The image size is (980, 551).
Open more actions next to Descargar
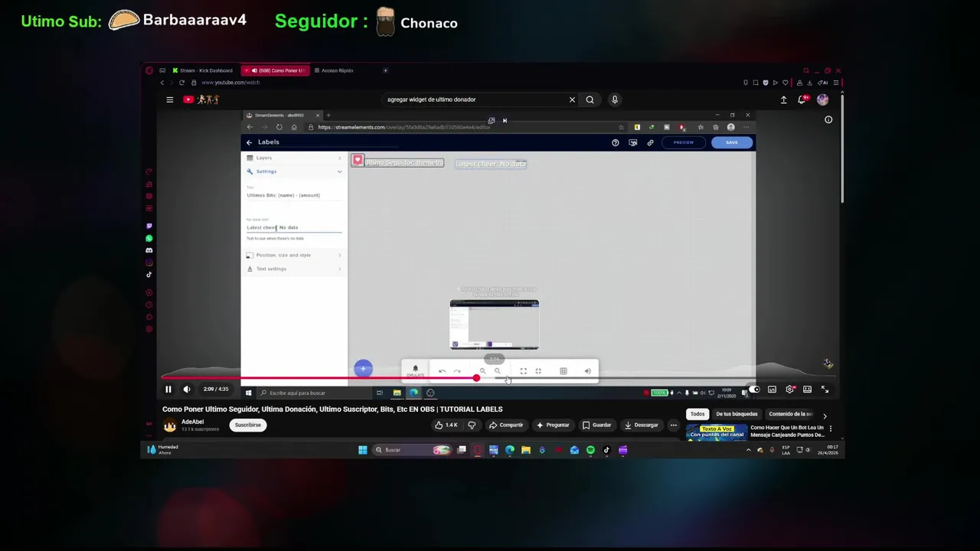674,425
